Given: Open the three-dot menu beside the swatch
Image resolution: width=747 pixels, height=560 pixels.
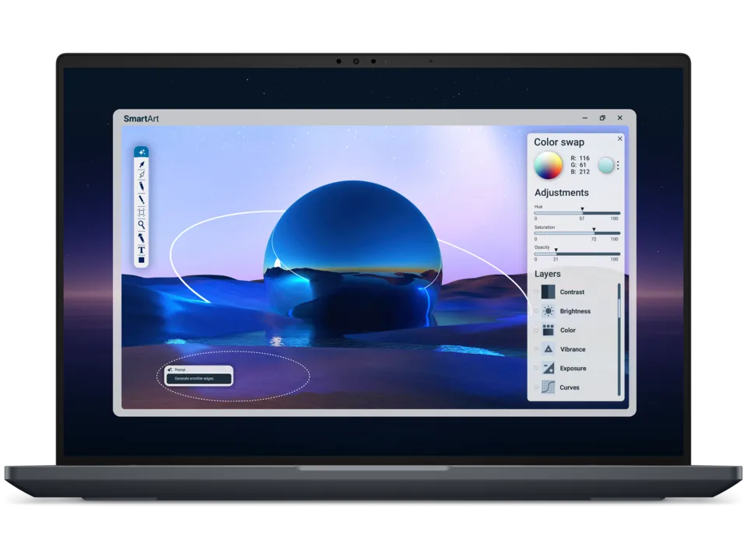Looking at the screenshot, I should point(618,165).
